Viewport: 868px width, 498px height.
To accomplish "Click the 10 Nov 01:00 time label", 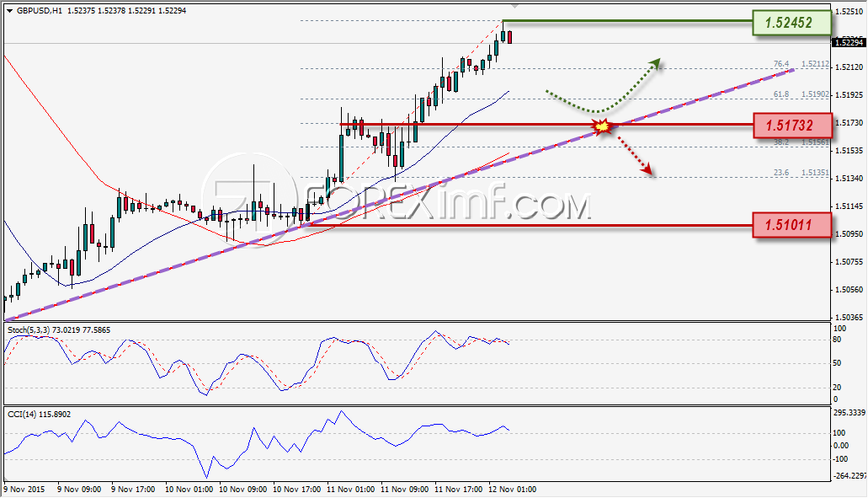I will [x=189, y=490].
